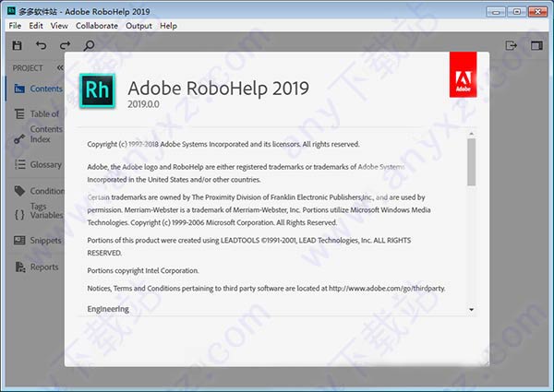This screenshot has height=392, width=554.
Task: Open the Edit menu
Action: pyautogui.click(x=36, y=26)
